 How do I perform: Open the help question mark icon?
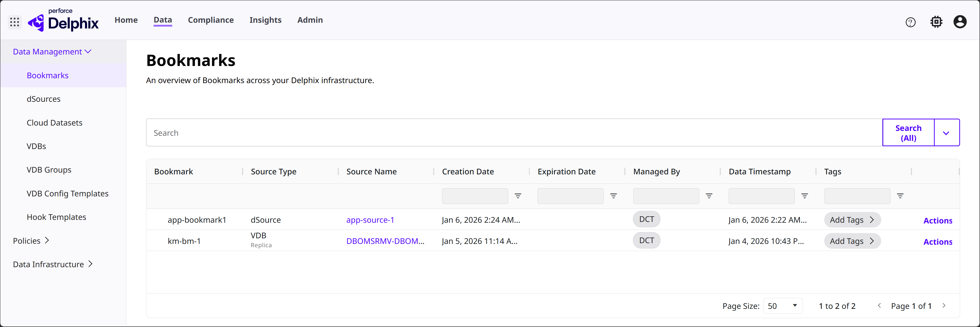(910, 22)
